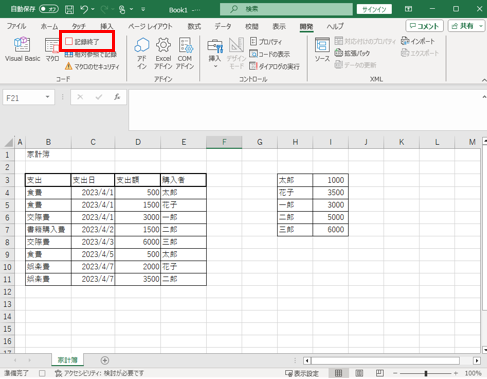The height and width of the screenshot is (379, 487).
Task: Click the Sign in (サインイン) button
Action: click(x=374, y=9)
